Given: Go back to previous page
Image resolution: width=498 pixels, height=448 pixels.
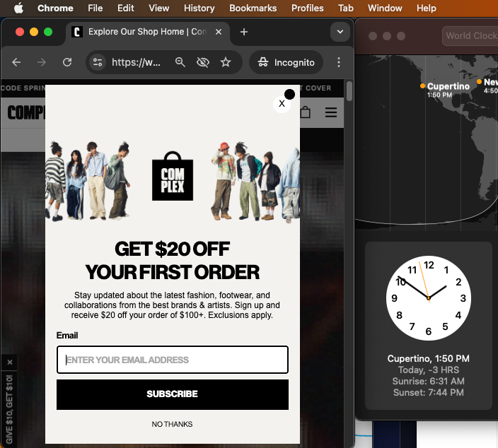Looking at the screenshot, I should point(16,62).
